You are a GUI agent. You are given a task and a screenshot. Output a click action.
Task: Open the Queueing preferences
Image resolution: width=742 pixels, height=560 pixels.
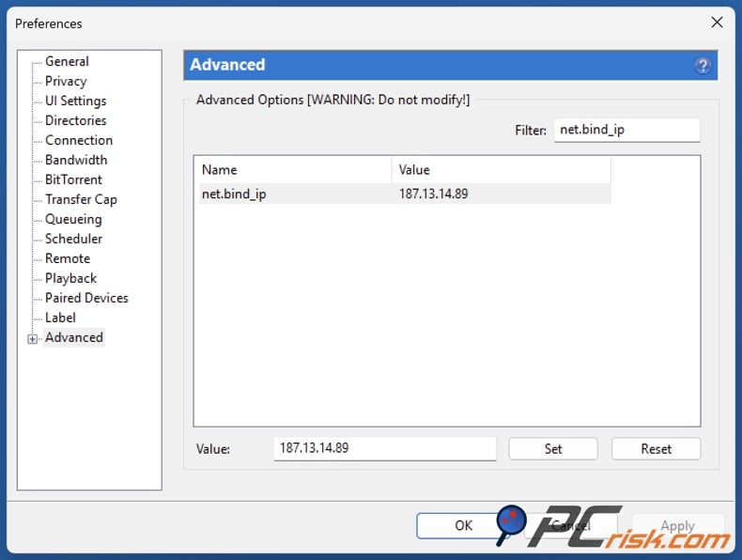(x=73, y=220)
